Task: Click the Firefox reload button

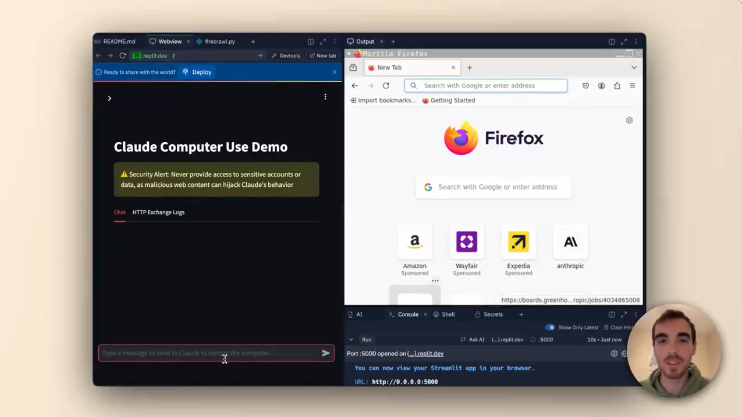Action: pyautogui.click(x=386, y=86)
